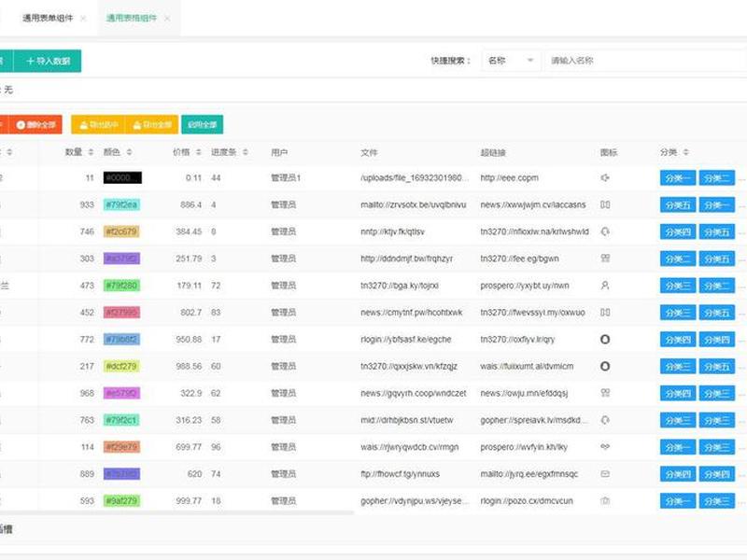Click the circle icon in the row with quantity 217
This screenshot has width=747, height=560.
pyautogui.click(x=605, y=366)
